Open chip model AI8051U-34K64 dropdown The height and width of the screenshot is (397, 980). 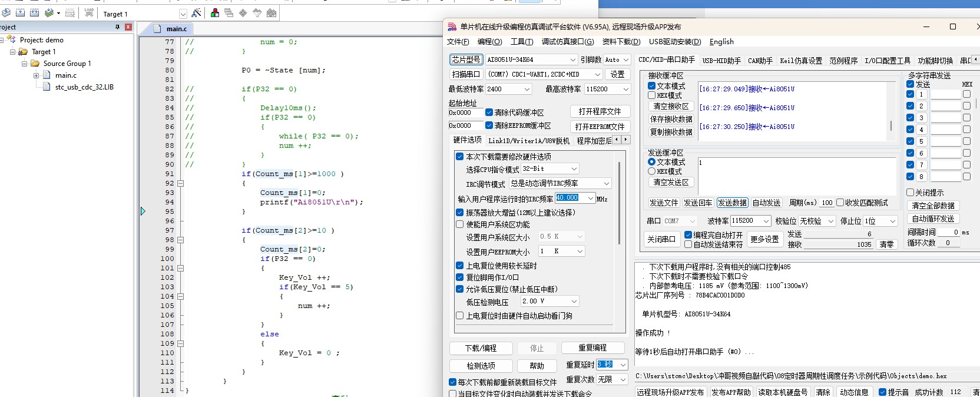(x=572, y=59)
